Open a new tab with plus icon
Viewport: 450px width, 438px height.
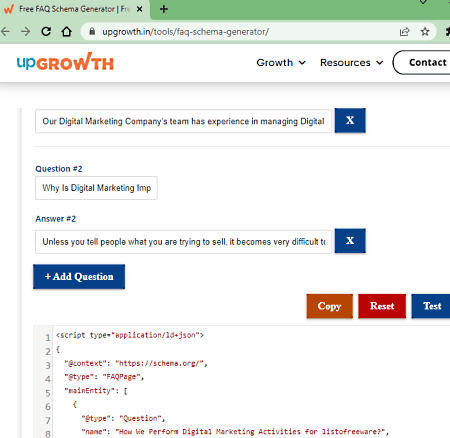(x=164, y=9)
